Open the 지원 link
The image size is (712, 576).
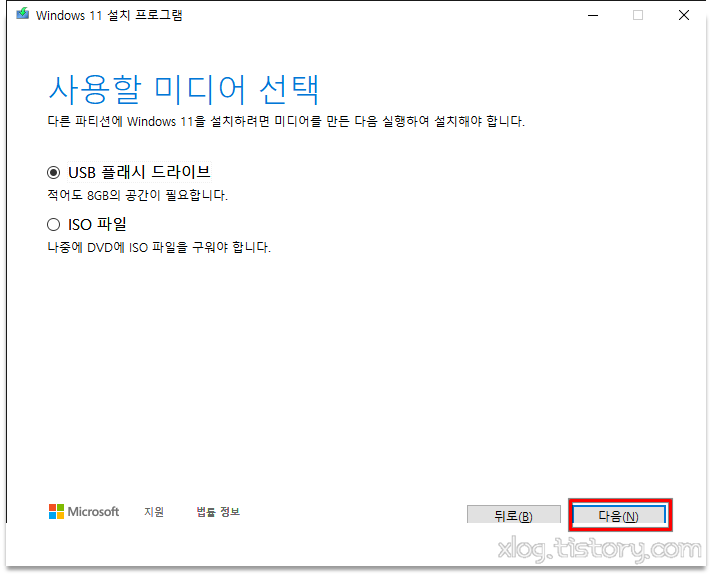pyautogui.click(x=154, y=512)
